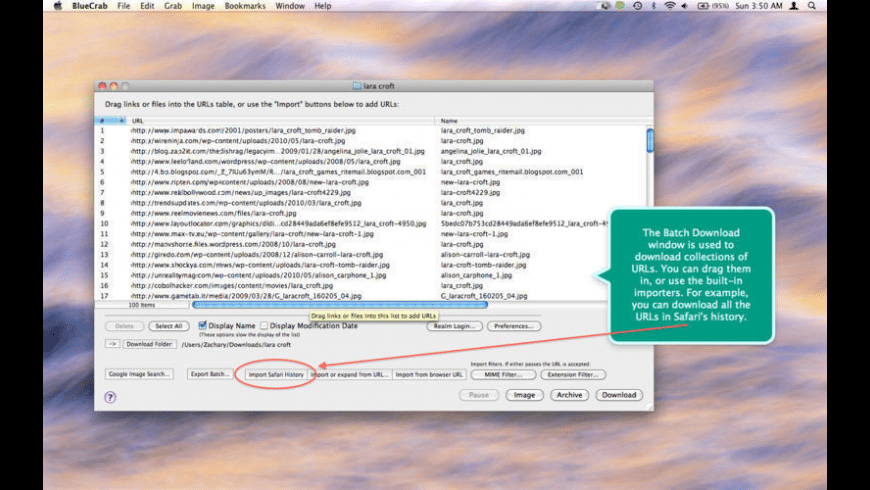The width and height of the screenshot is (870, 490).
Task: Click the Pause button
Action: pos(479,395)
